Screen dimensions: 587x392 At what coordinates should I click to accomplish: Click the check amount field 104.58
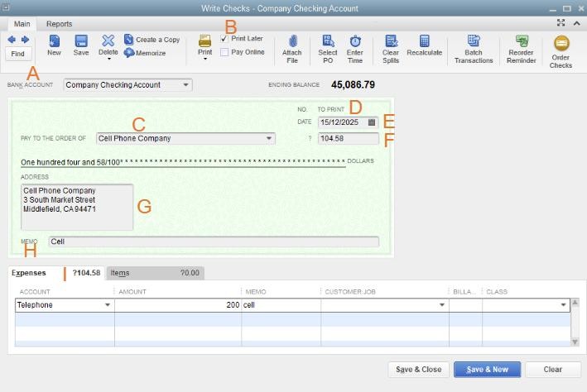(x=349, y=138)
